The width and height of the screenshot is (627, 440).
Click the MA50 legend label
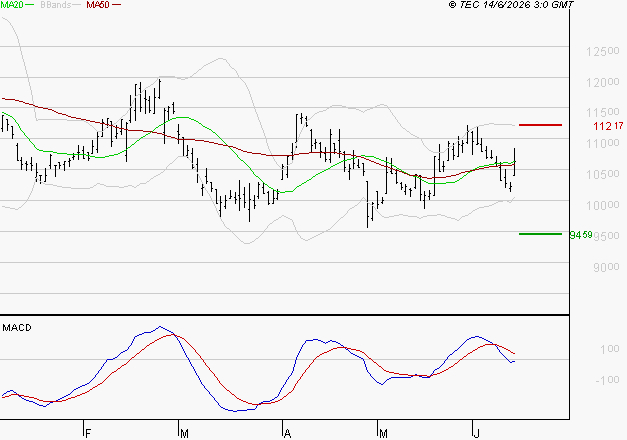click(x=98, y=5)
